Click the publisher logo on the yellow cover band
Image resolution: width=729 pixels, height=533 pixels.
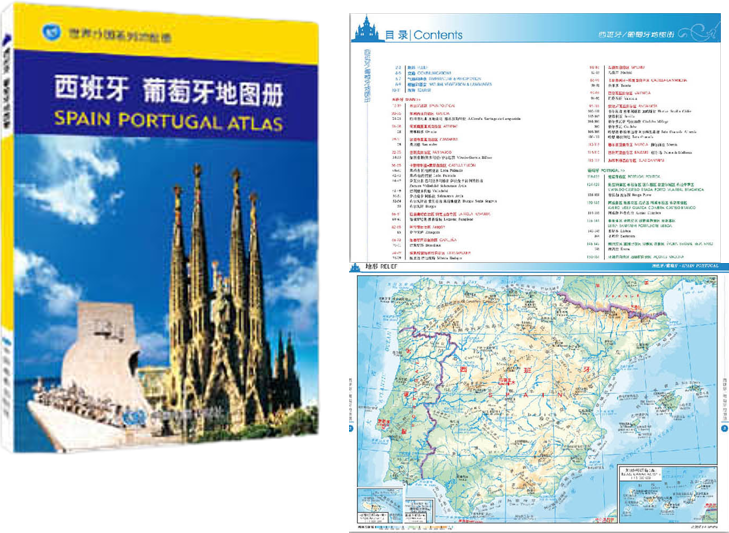tap(52, 31)
